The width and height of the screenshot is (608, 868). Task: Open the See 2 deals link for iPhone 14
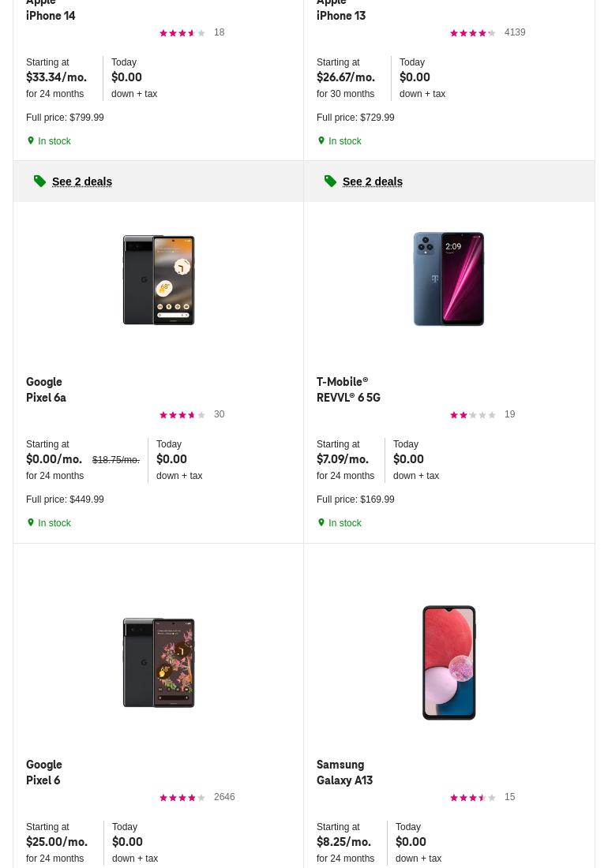tap(82, 181)
